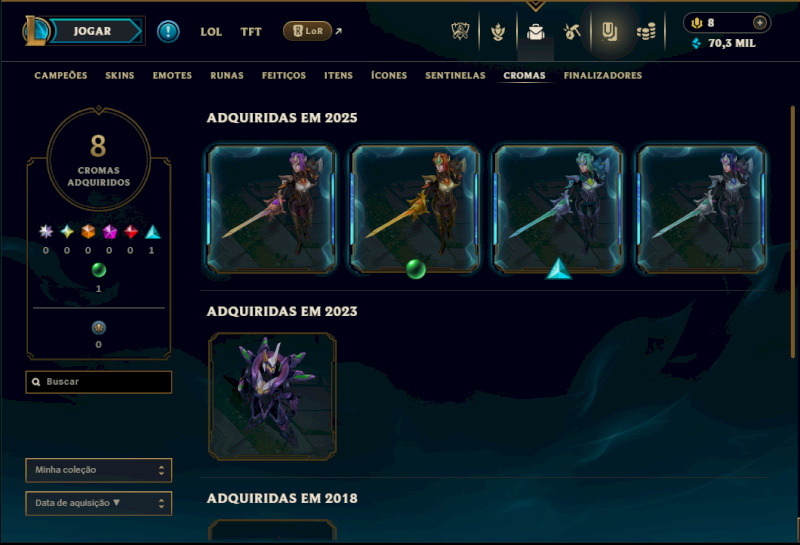Open the Loot hammer icon
This screenshot has width=800, height=545.
tap(572, 32)
